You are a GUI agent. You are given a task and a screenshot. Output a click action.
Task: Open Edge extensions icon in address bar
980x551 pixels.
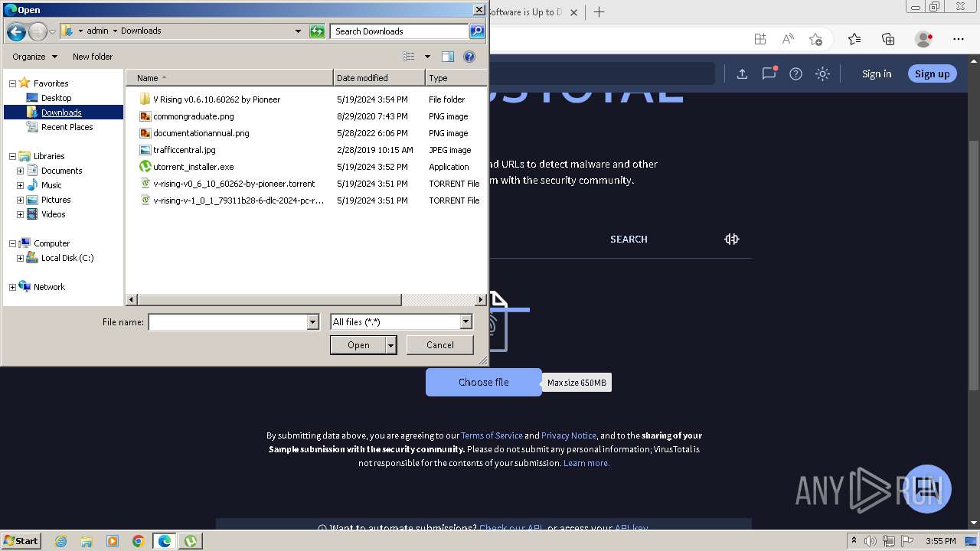point(759,39)
